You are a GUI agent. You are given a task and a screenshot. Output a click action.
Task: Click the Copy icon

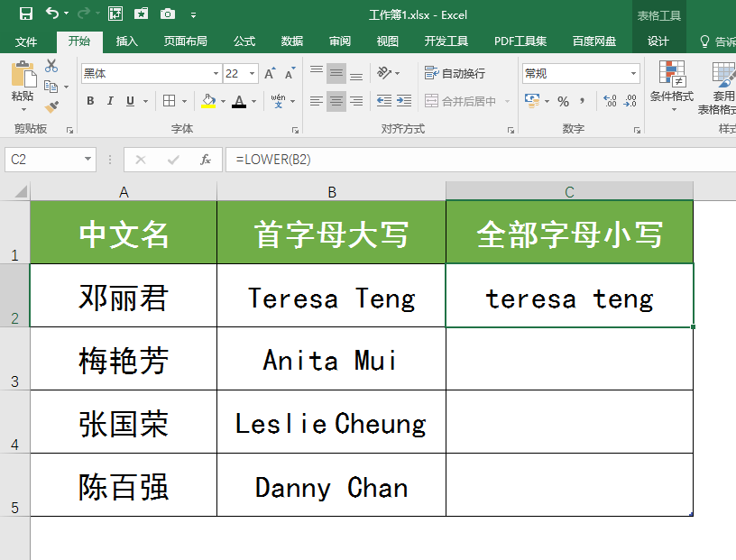coord(51,87)
